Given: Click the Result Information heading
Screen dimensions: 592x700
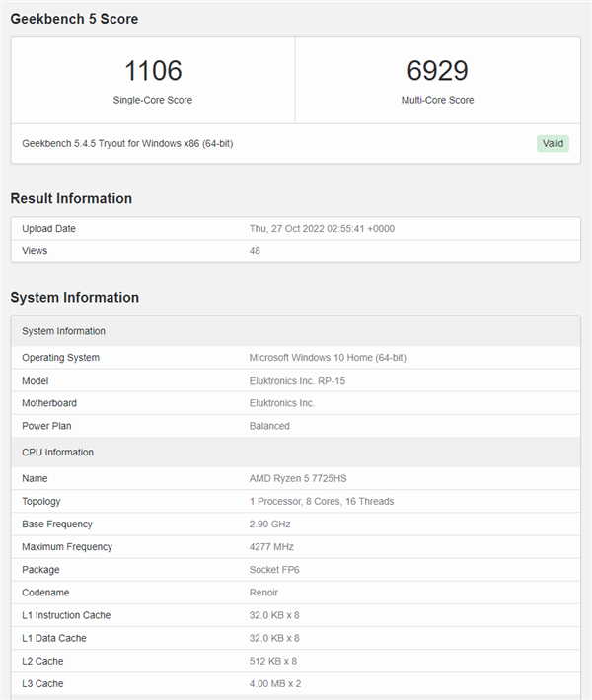Looking at the screenshot, I should tap(71, 198).
